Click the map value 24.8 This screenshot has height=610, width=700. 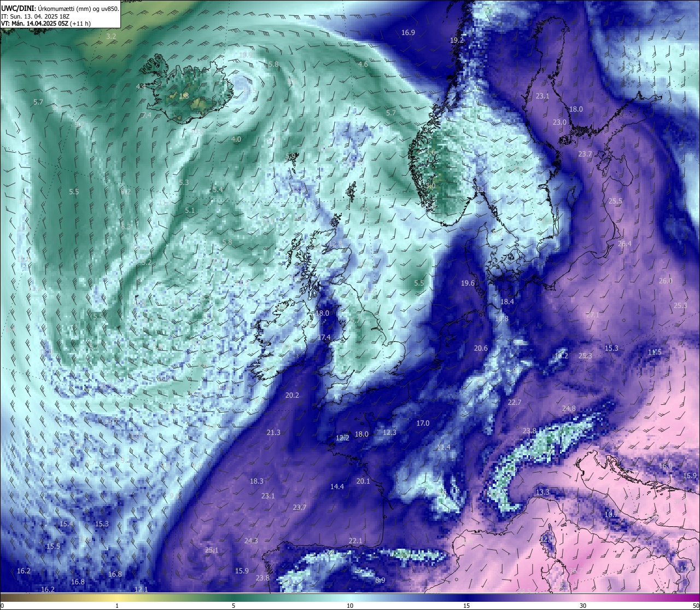click(569, 409)
